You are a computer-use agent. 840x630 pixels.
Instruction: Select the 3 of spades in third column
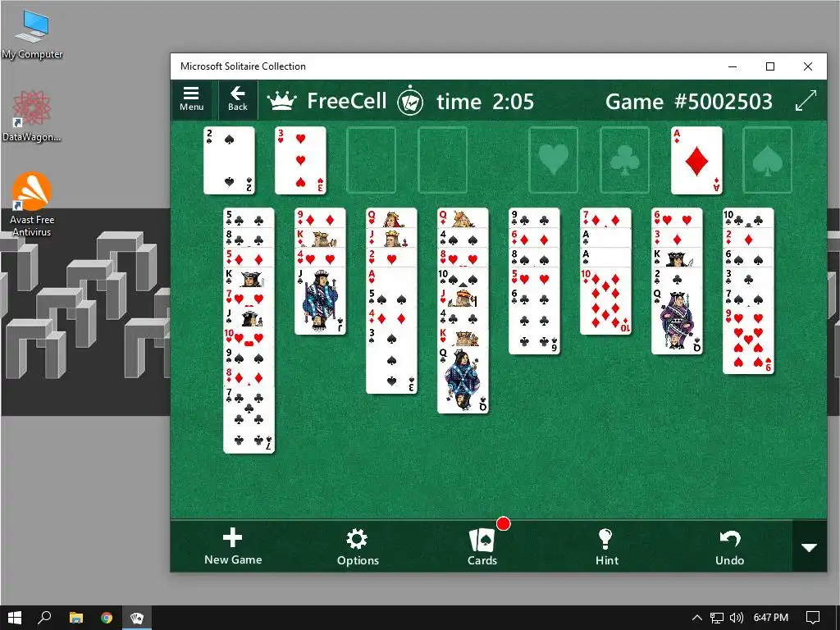pos(391,360)
